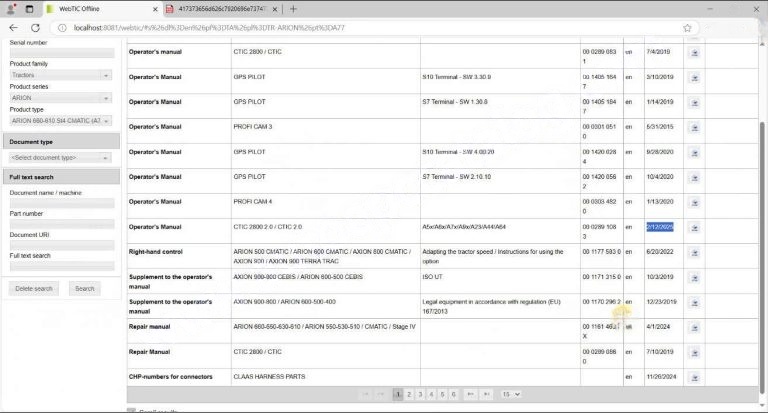
Task: Expand the Product series ARION dropdown
Action: (60, 98)
